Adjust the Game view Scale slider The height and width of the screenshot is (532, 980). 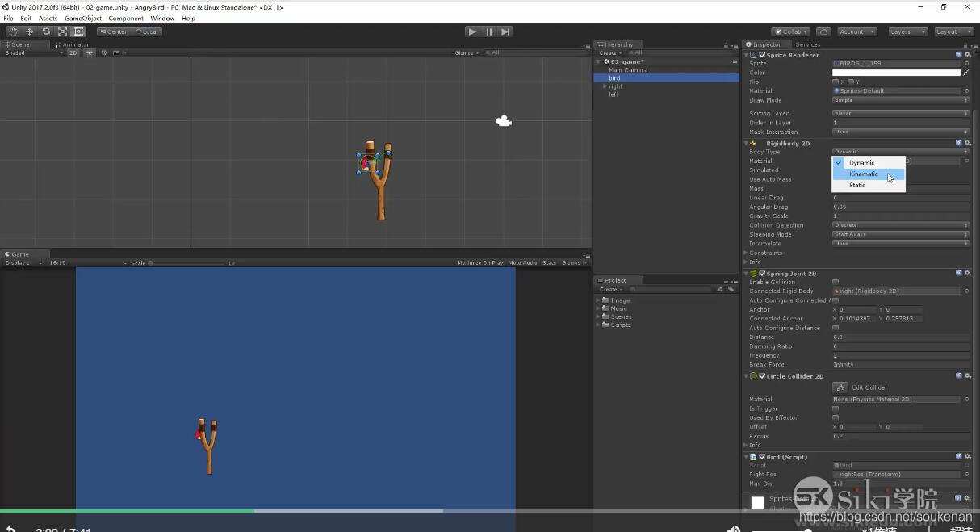click(x=190, y=262)
